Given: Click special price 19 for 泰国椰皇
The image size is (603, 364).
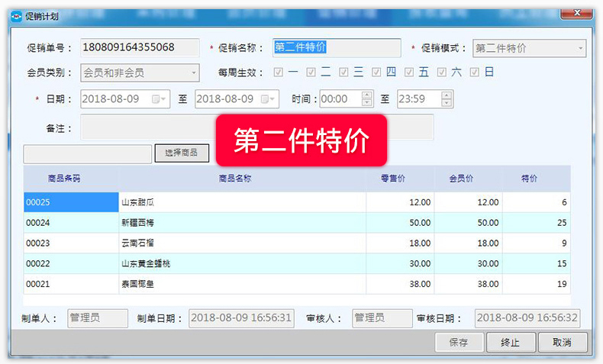Looking at the screenshot, I should coord(537,284).
